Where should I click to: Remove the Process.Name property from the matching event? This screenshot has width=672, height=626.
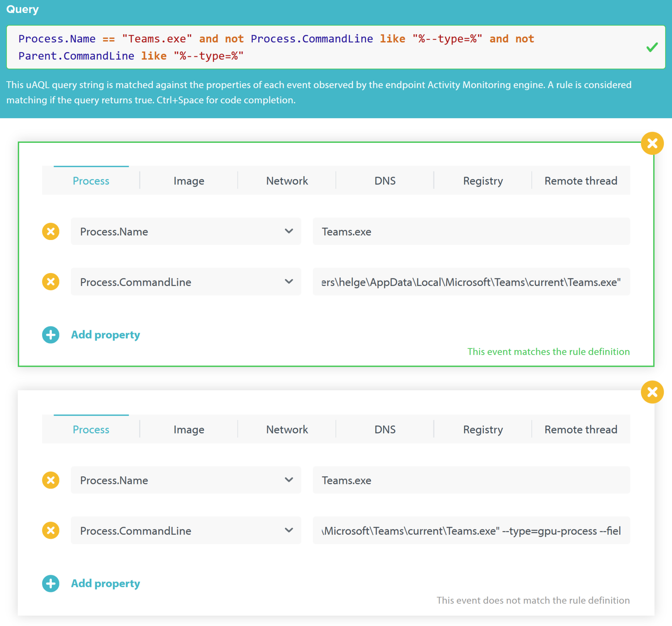[51, 231]
